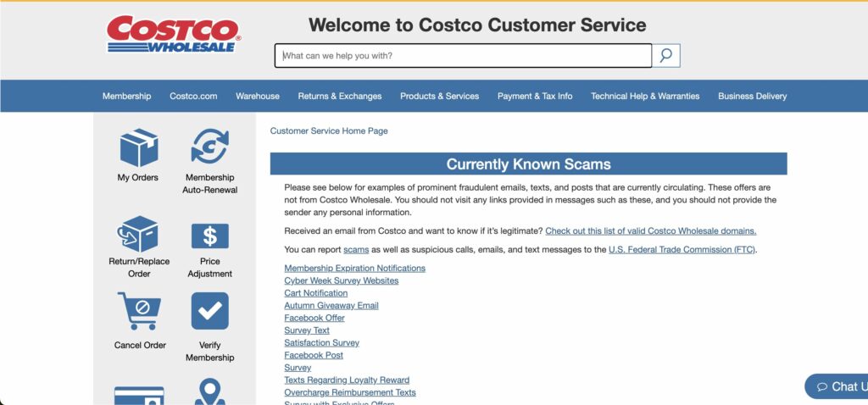Open the membership card icon
Viewport: 868px width, 405px height.
(x=139, y=396)
